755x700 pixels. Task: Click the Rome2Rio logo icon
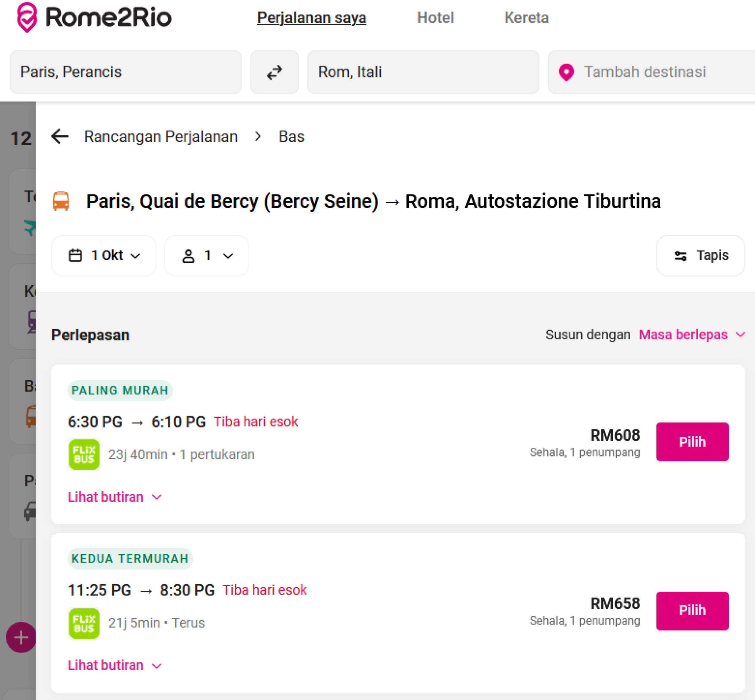27,18
